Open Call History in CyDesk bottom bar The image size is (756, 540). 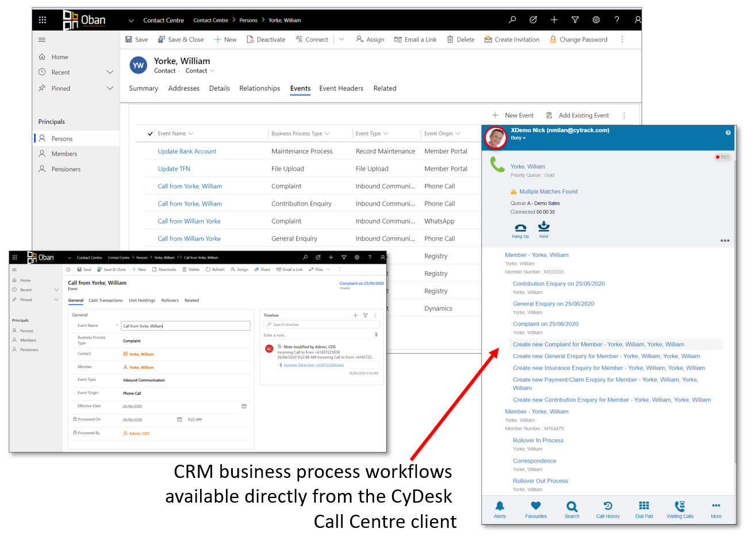click(x=608, y=509)
